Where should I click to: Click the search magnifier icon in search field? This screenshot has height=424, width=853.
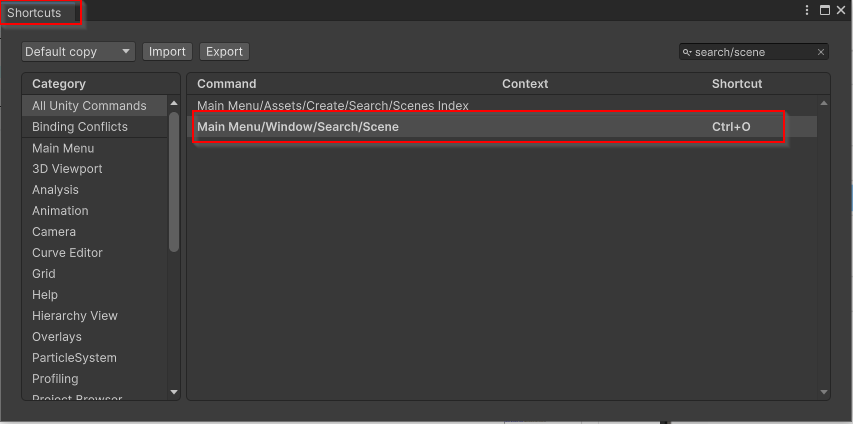(x=688, y=52)
